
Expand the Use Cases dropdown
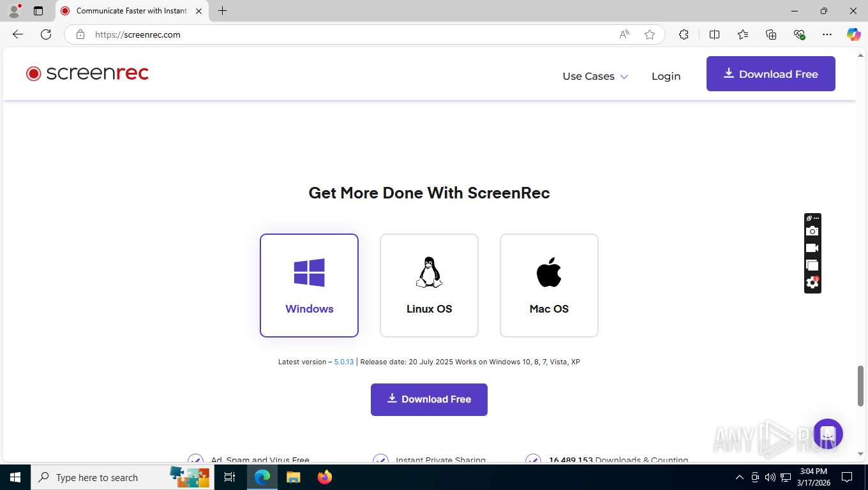click(x=595, y=76)
